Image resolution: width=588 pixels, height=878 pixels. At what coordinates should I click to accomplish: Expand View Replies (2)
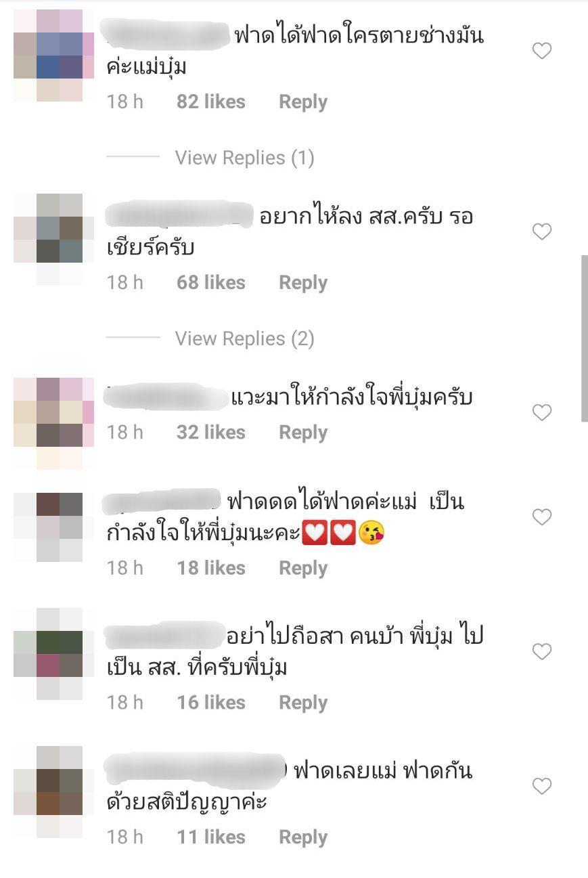tap(245, 338)
